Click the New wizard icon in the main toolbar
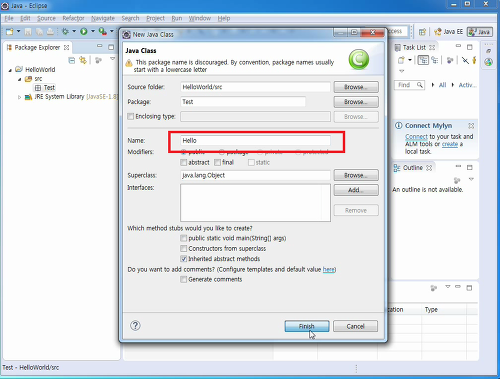This screenshot has width=500, height=379. (10, 32)
